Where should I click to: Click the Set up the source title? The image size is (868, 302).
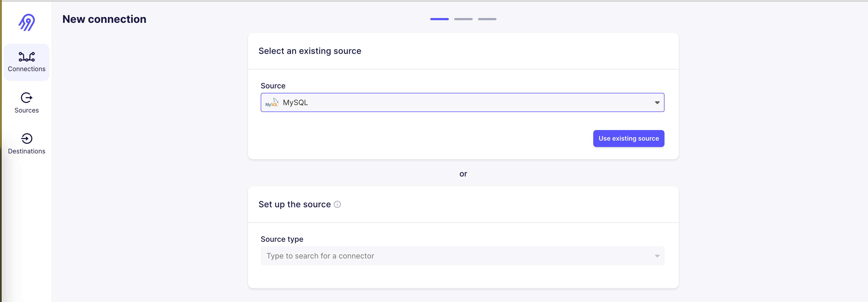(x=295, y=205)
